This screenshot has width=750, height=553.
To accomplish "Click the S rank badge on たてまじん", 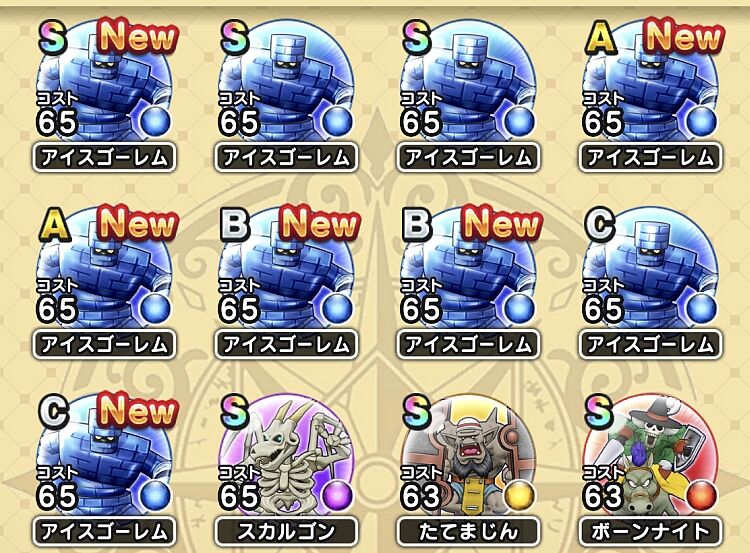I will [x=417, y=412].
